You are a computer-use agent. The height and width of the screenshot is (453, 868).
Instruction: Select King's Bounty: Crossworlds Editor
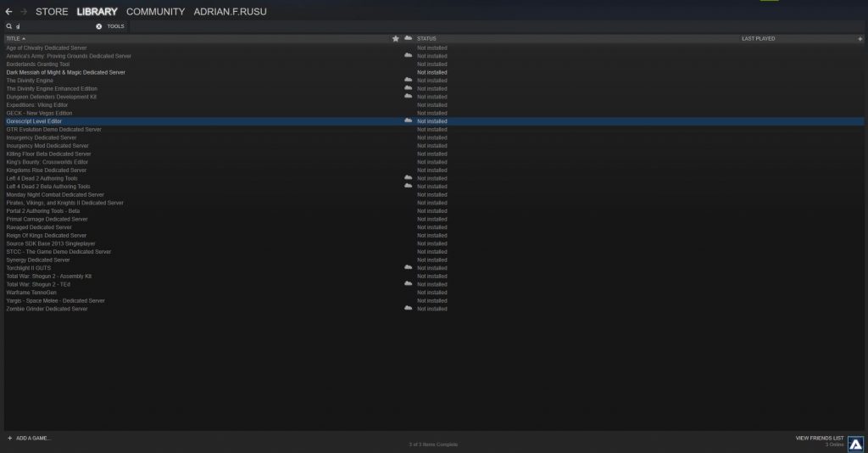point(47,162)
